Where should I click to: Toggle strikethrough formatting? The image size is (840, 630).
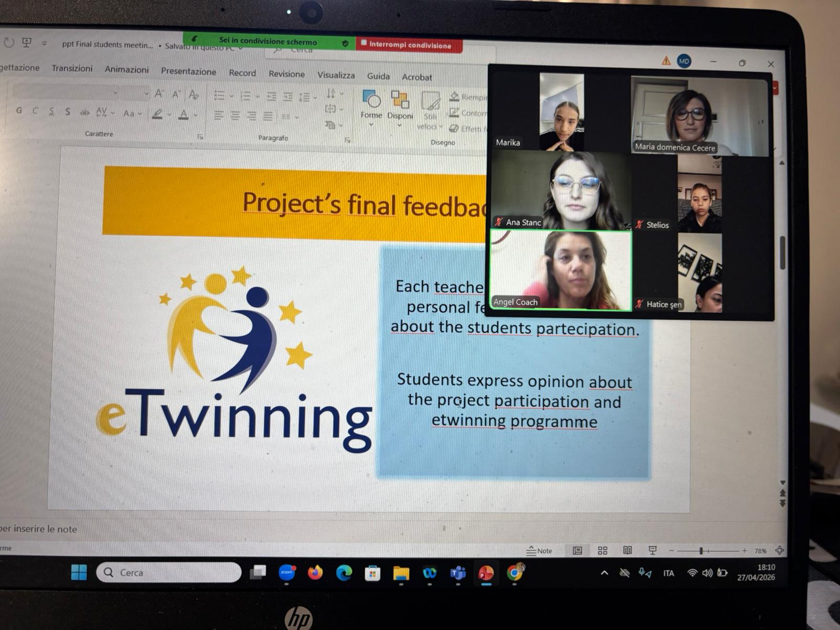tap(85, 112)
